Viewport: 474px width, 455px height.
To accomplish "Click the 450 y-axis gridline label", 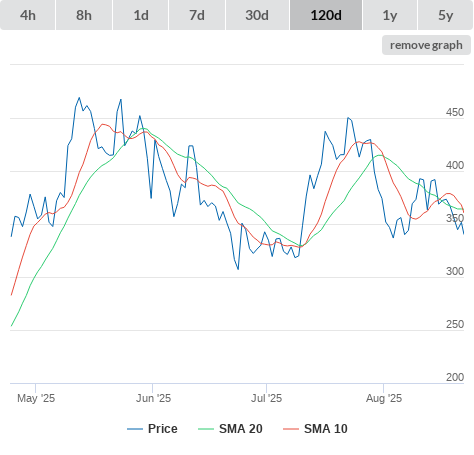I will point(455,112).
